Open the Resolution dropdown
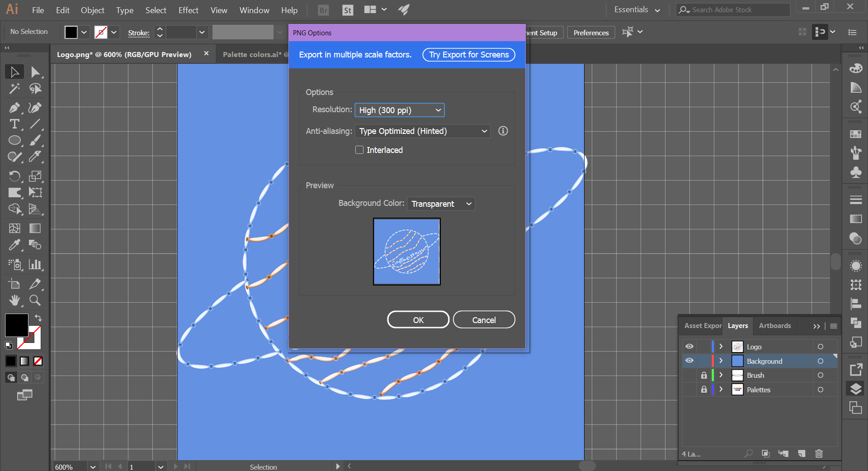 pyautogui.click(x=400, y=110)
